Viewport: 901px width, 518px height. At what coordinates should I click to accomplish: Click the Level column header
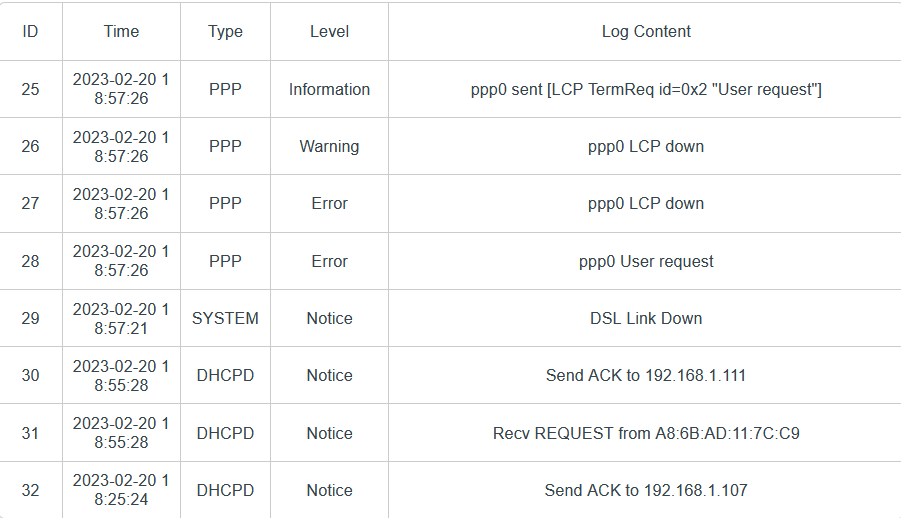click(x=329, y=31)
